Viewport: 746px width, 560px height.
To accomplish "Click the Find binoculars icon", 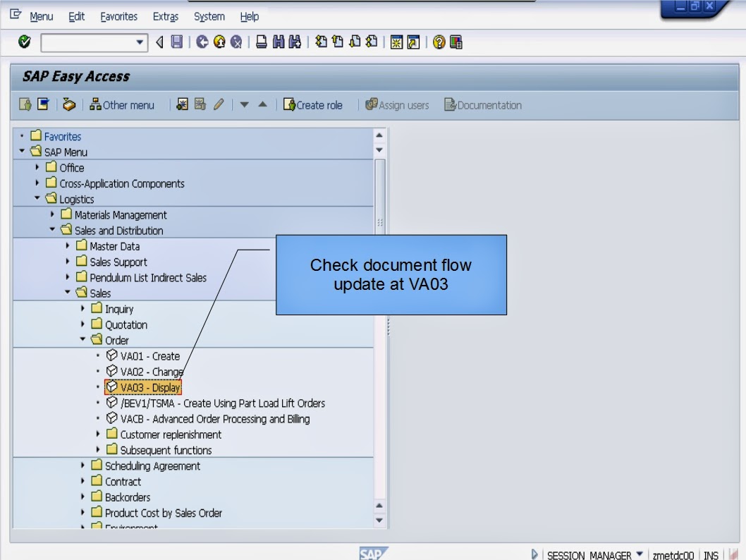I will point(279,42).
